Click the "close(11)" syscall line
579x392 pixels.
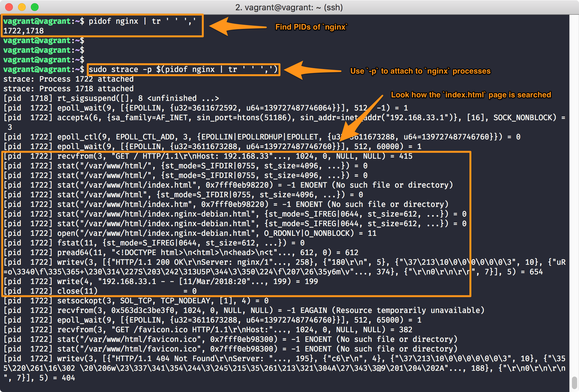(x=100, y=291)
